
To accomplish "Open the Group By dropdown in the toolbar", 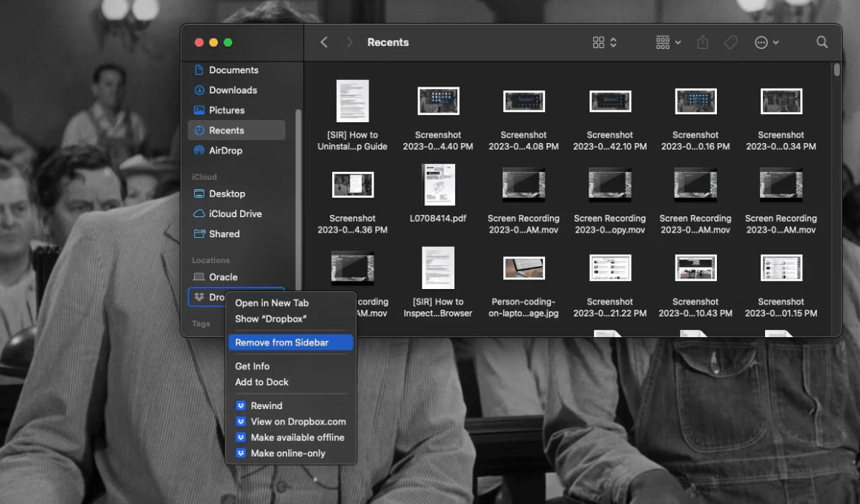I will click(x=668, y=42).
